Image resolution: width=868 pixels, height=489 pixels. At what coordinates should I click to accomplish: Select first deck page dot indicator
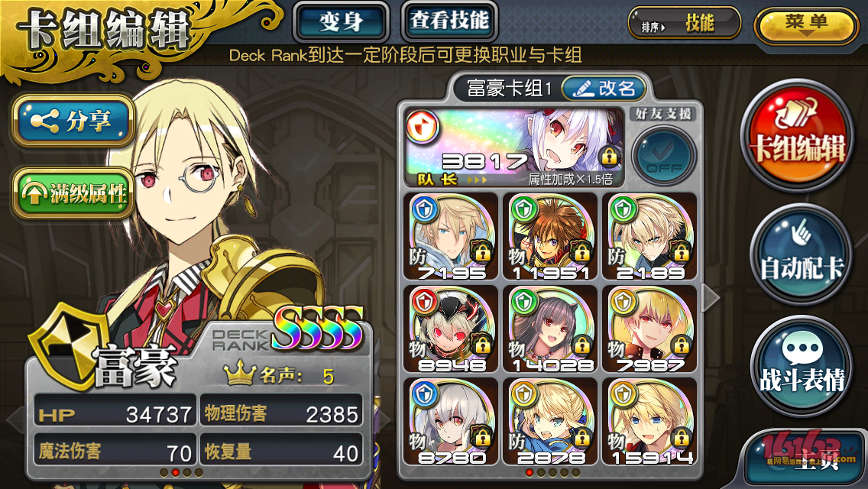click(530, 472)
